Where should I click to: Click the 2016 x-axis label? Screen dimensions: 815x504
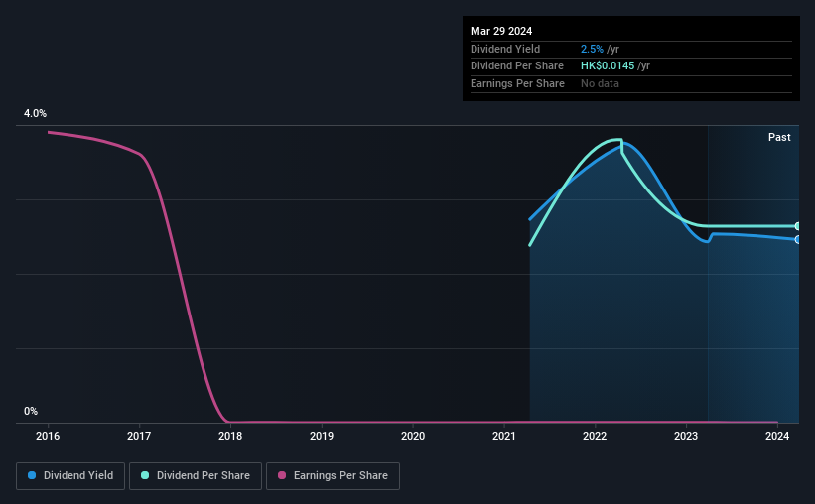pos(48,436)
